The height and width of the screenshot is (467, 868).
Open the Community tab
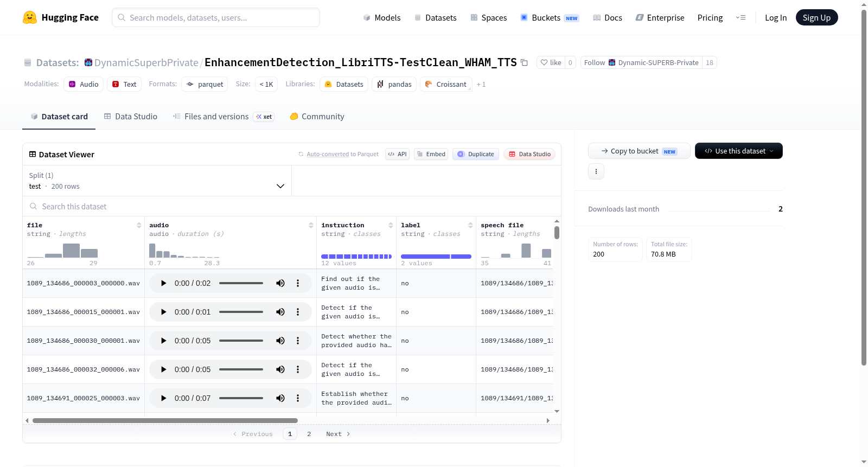click(x=317, y=117)
